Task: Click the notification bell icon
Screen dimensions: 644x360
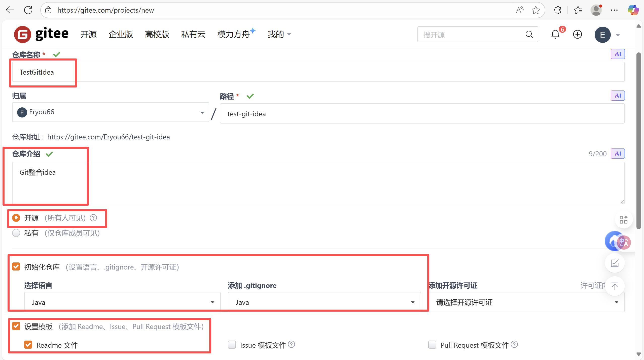Action: [555, 34]
